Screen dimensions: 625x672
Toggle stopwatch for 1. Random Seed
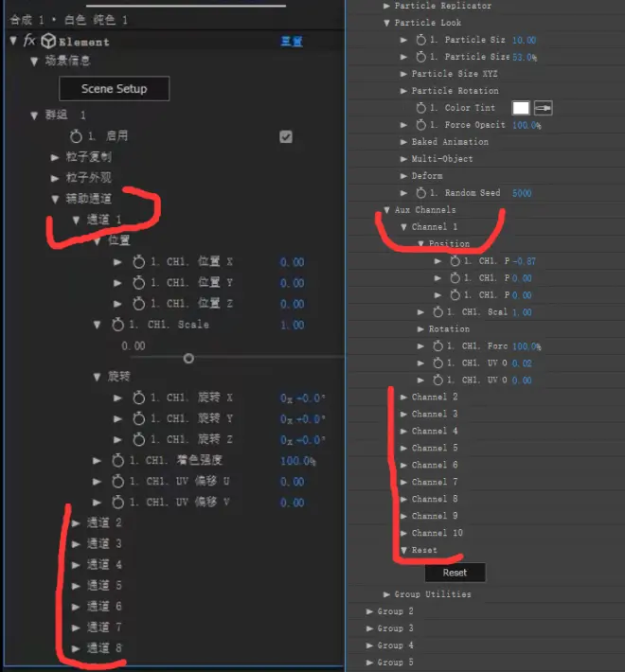pyautogui.click(x=421, y=193)
